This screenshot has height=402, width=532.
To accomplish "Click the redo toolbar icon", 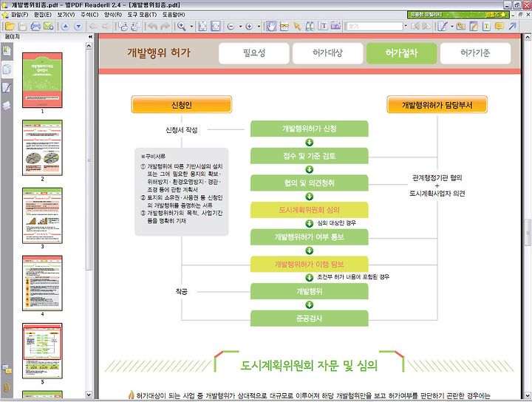I will [166, 26].
